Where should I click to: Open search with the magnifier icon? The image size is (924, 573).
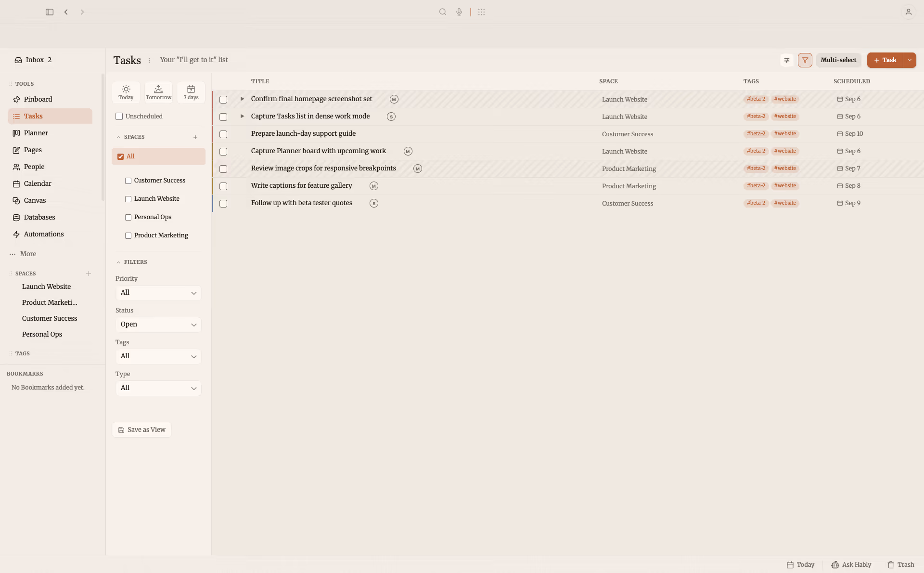pyautogui.click(x=443, y=12)
